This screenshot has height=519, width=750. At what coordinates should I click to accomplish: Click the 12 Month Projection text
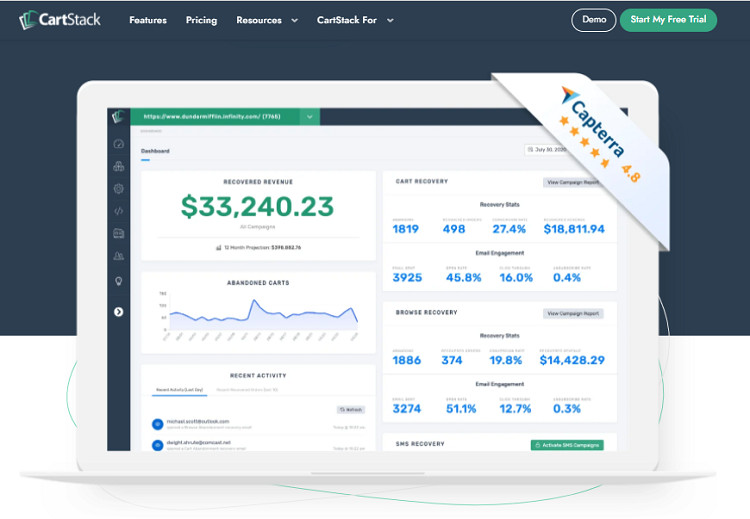[x=262, y=248]
